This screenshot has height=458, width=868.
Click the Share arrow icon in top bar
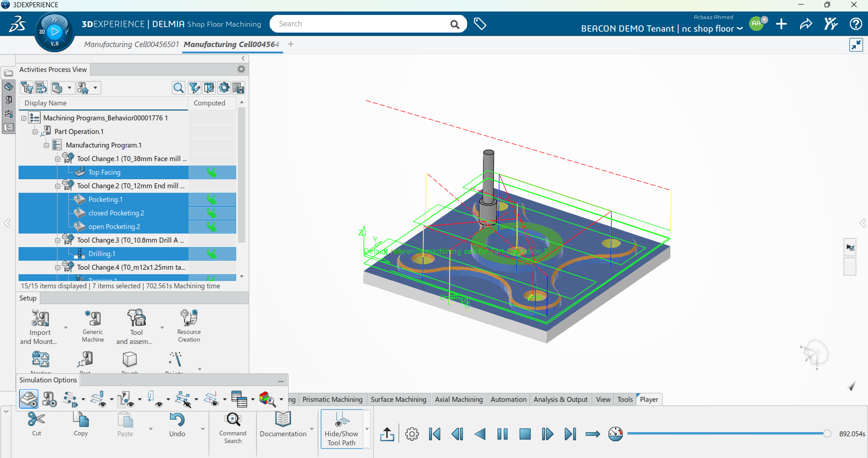click(x=806, y=24)
